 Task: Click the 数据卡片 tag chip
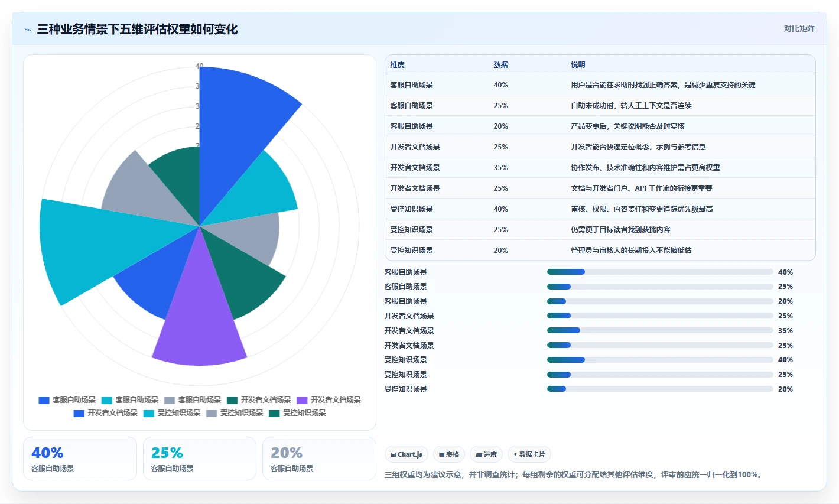click(x=529, y=454)
